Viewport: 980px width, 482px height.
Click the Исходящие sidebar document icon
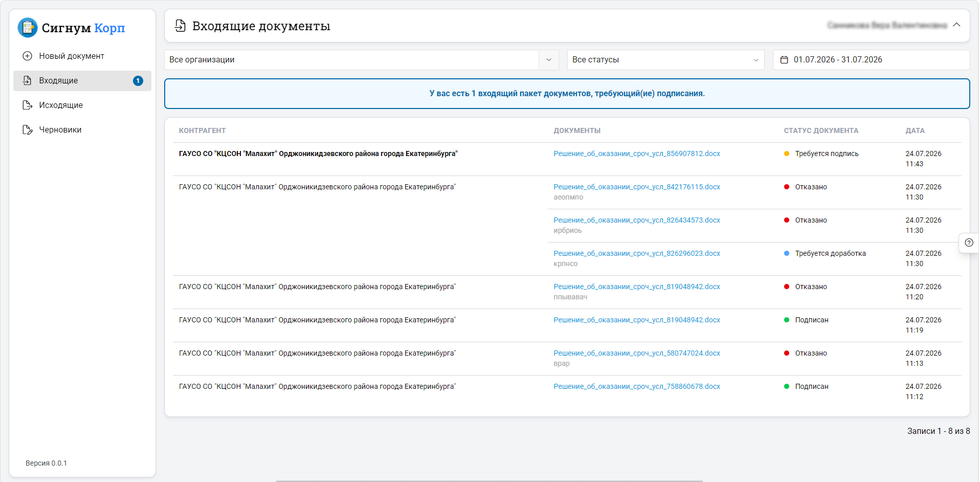pos(28,105)
